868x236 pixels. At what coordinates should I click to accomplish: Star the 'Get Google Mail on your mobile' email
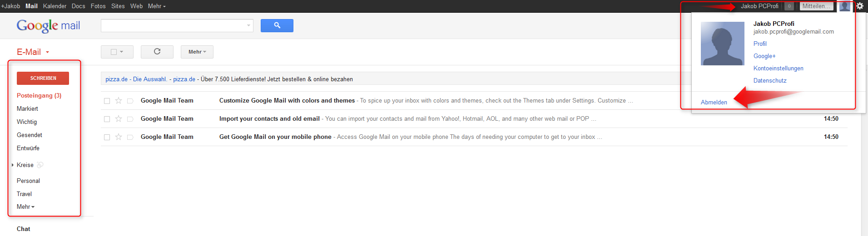click(119, 137)
